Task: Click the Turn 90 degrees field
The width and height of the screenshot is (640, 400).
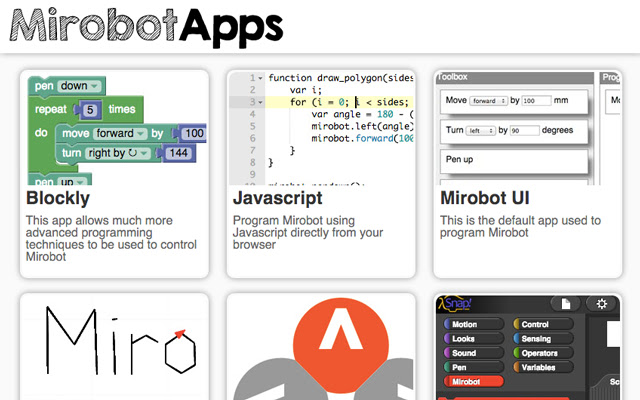Action: pyautogui.click(x=524, y=131)
